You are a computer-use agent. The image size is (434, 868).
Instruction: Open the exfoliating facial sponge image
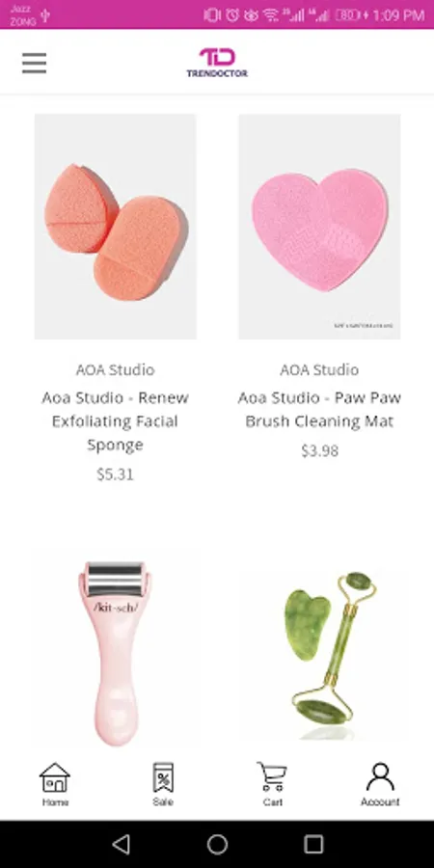pyautogui.click(x=115, y=227)
